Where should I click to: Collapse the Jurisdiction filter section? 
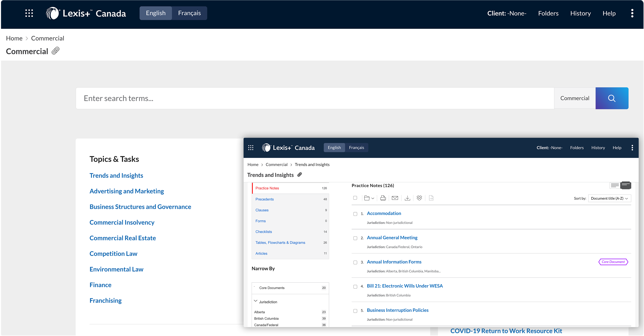tap(256, 301)
